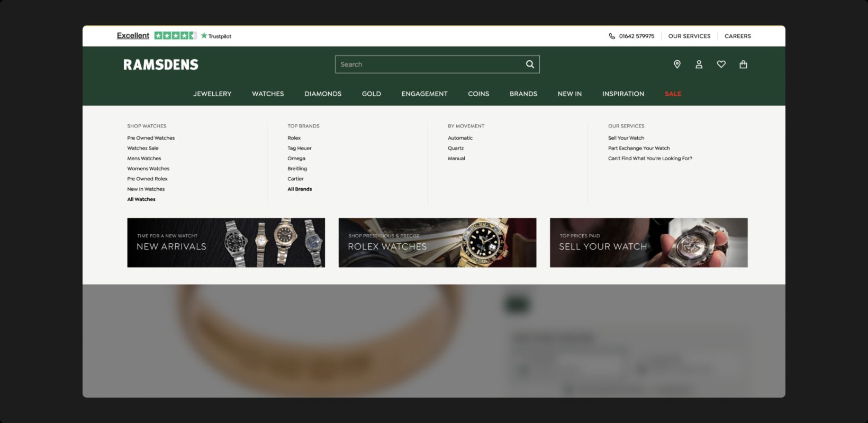Click the Shop Watches column heading
Screen dimensions: 868x423
click(147, 126)
